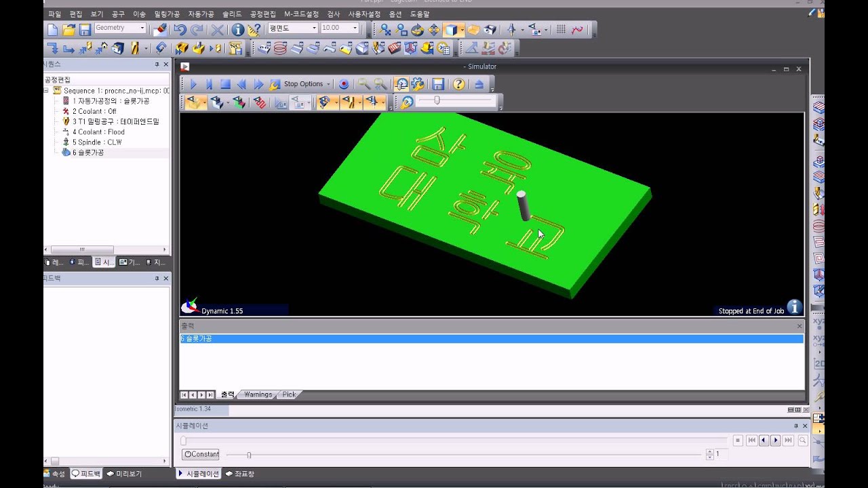Screen dimensions: 868x488
Task: Open the 솔리드 menu
Action: (232, 14)
